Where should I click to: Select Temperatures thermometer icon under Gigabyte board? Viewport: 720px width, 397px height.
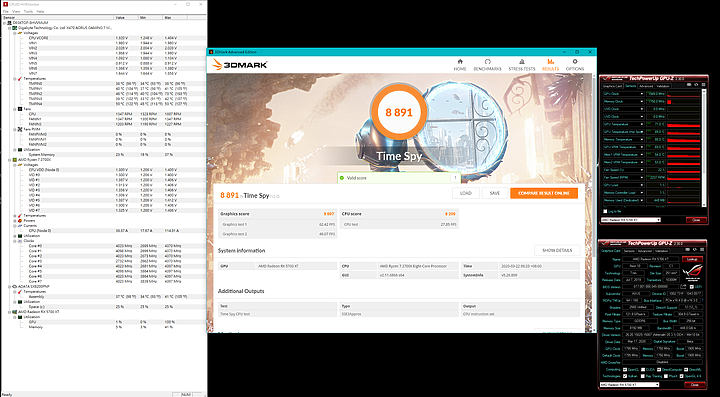pos(20,79)
